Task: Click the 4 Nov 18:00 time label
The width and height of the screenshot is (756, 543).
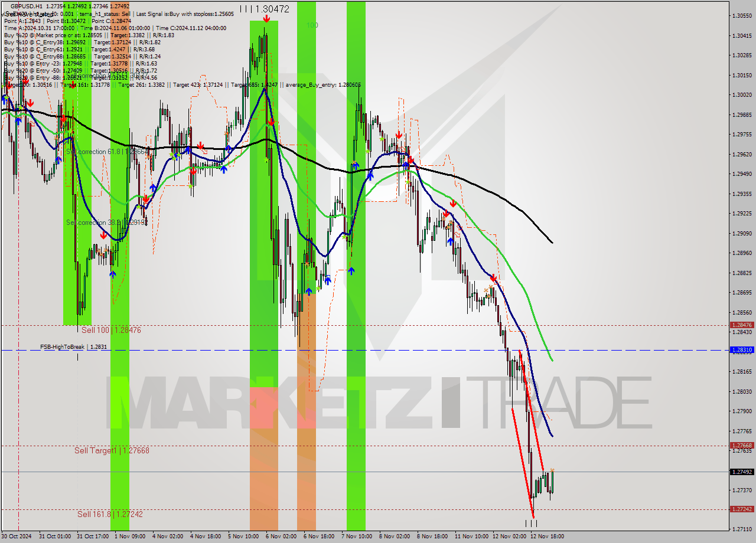Action: pyautogui.click(x=206, y=537)
